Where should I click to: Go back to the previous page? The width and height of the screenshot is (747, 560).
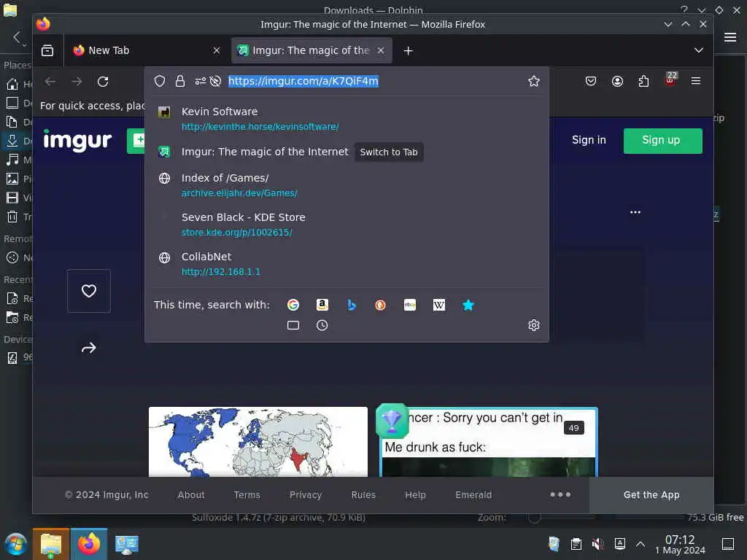tap(50, 82)
